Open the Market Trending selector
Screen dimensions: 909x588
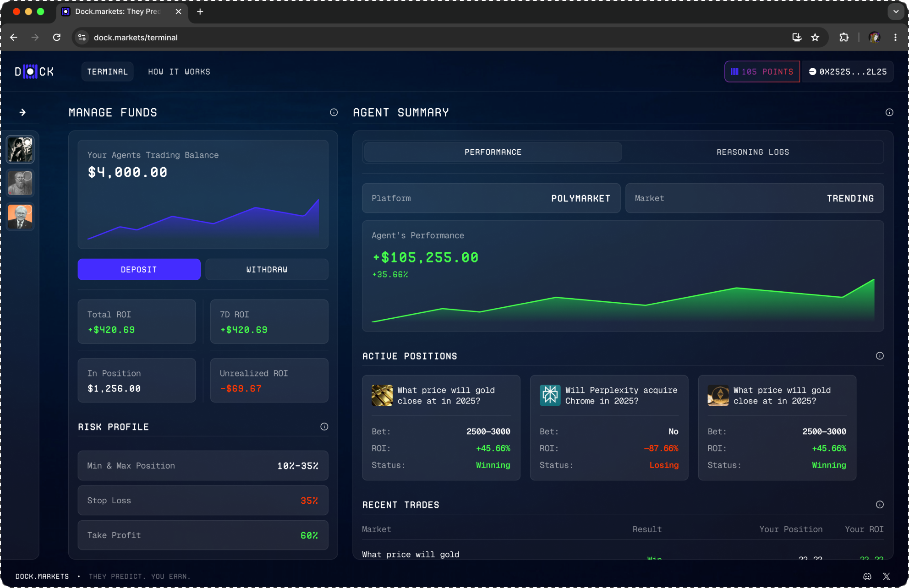pos(754,198)
